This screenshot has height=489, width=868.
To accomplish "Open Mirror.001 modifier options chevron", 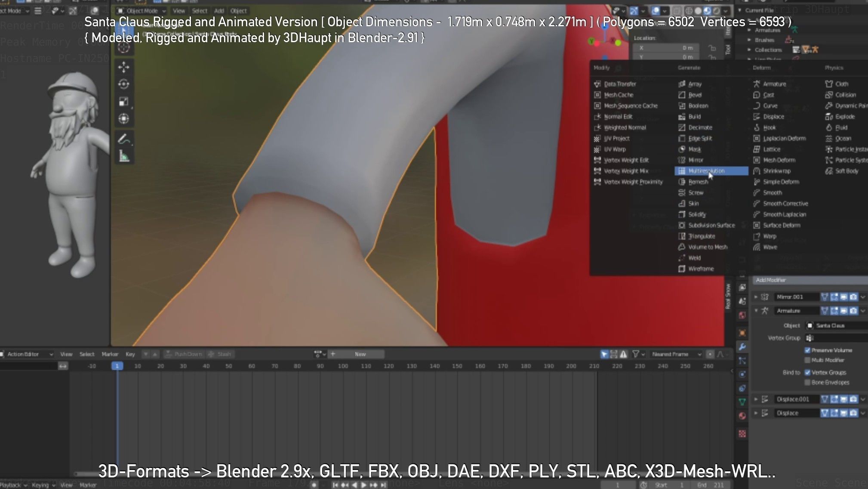I will (x=863, y=297).
